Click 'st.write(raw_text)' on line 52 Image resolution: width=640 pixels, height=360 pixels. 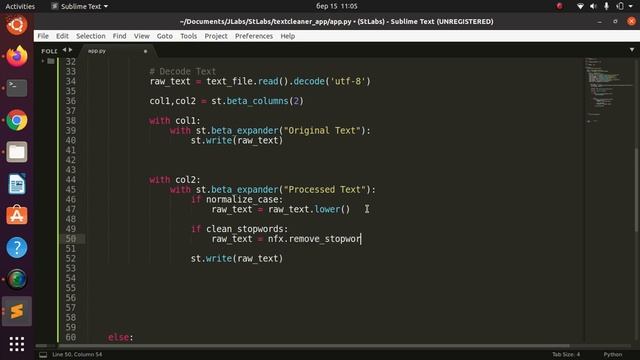tap(237, 258)
